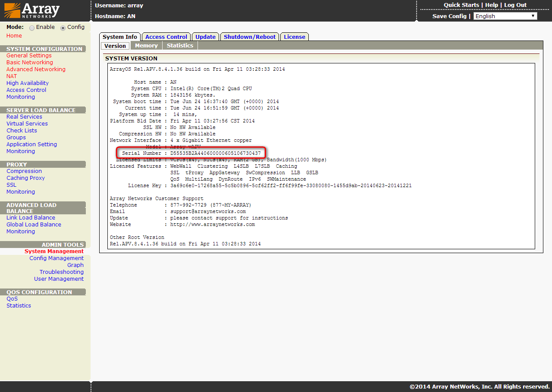Viewport: 552px width, 392px height.
Task: Open Real Services in sidebar
Action: [x=24, y=117]
